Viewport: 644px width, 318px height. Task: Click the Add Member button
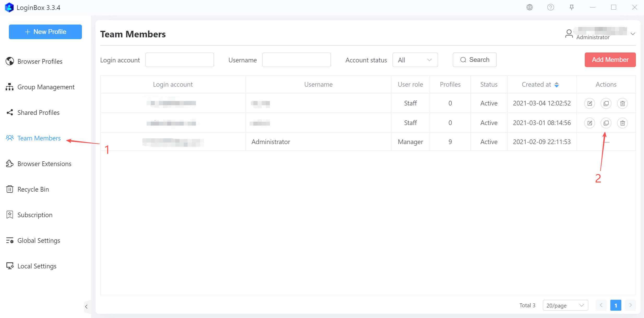click(x=610, y=60)
